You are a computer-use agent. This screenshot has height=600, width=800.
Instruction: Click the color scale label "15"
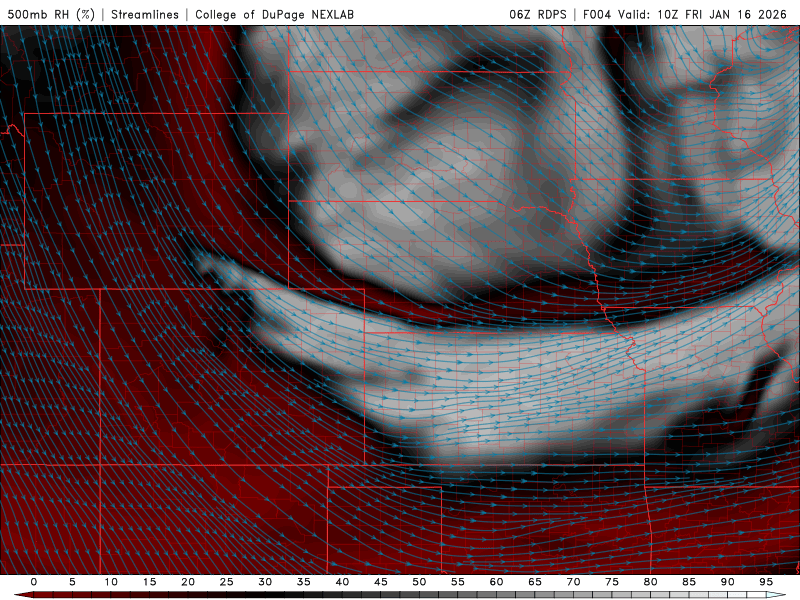tap(149, 582)
